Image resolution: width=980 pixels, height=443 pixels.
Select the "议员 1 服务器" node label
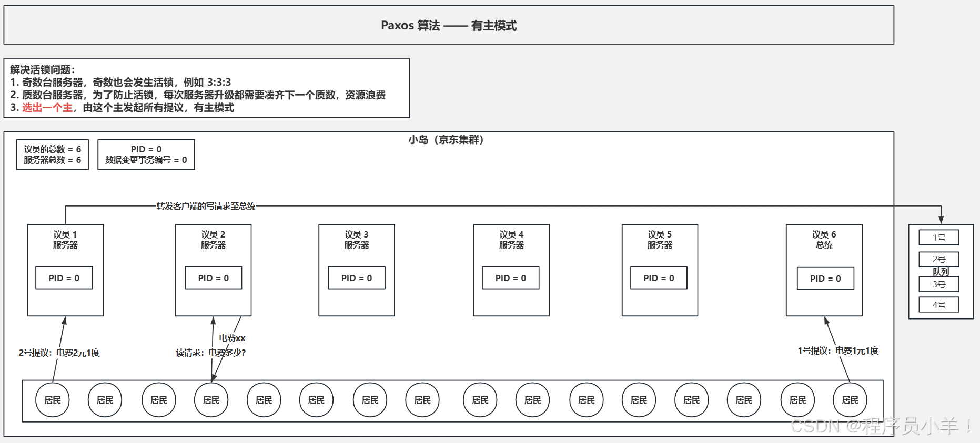click(x=65, y=240)
